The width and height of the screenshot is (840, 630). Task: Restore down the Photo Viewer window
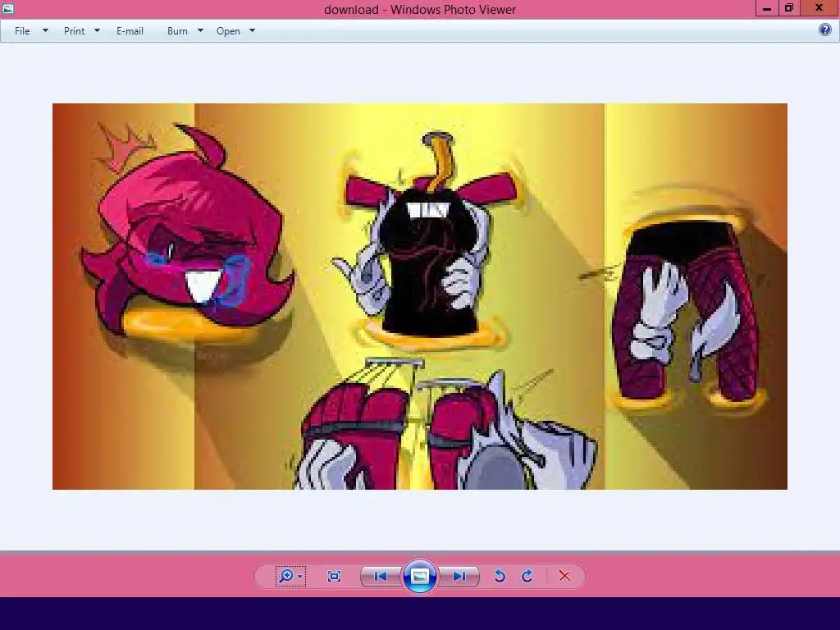[x=789, y=8]
